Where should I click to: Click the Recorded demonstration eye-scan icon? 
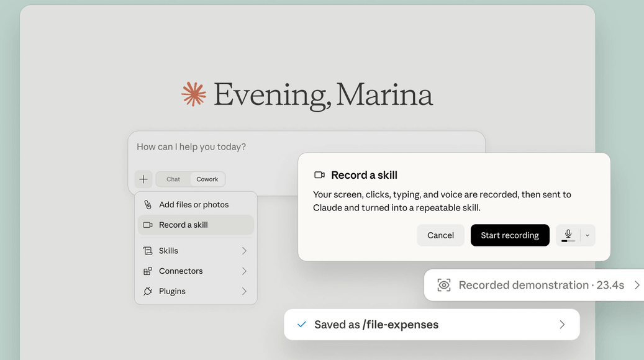coord(443,285)
